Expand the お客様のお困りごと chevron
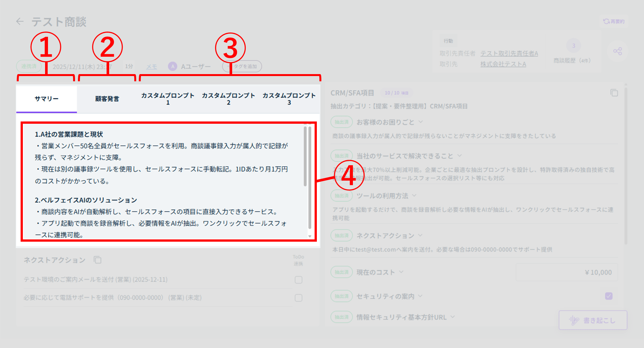This screenshot has height=348, width=644. 421,122
